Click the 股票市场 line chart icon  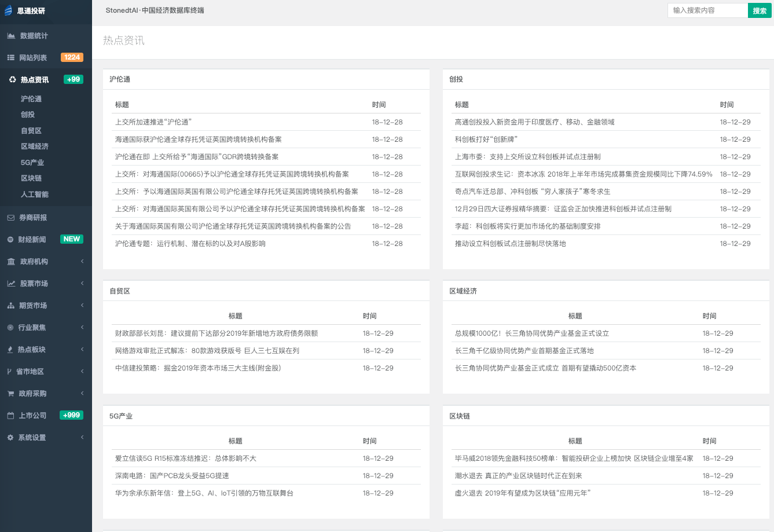click(x=11, y=284)
